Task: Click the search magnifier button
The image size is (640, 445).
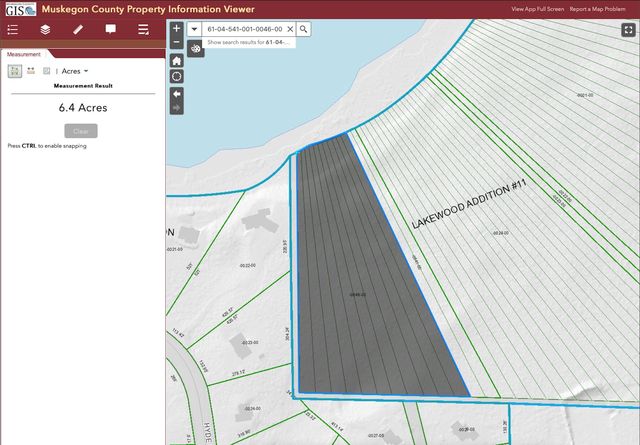Action: click(x=304, y=30)
